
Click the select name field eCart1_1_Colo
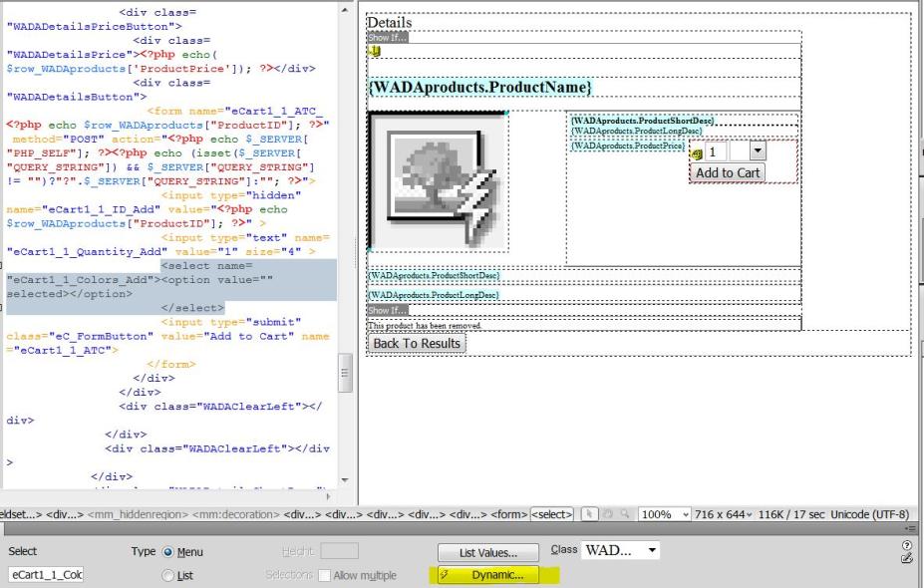point(46,574)
